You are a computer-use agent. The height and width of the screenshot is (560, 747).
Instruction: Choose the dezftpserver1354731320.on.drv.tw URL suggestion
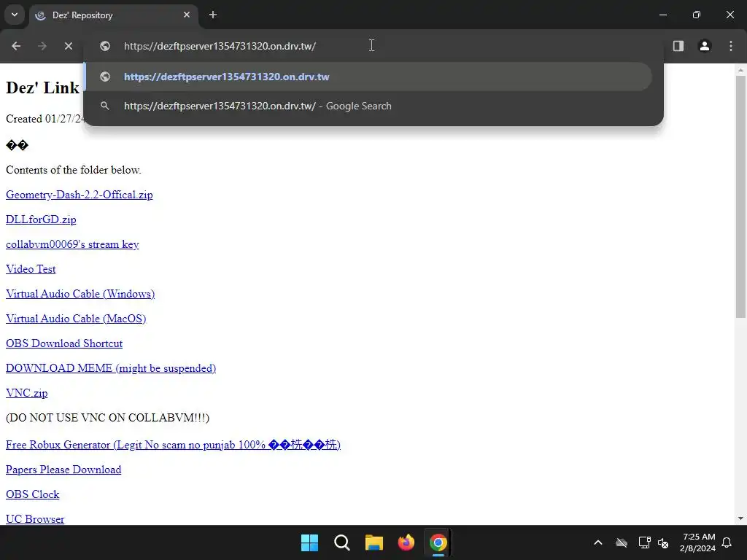point(368,77)
